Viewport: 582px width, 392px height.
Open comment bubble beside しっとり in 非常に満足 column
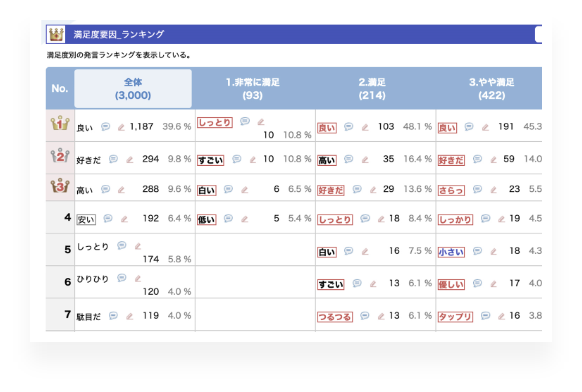point(245,121)
